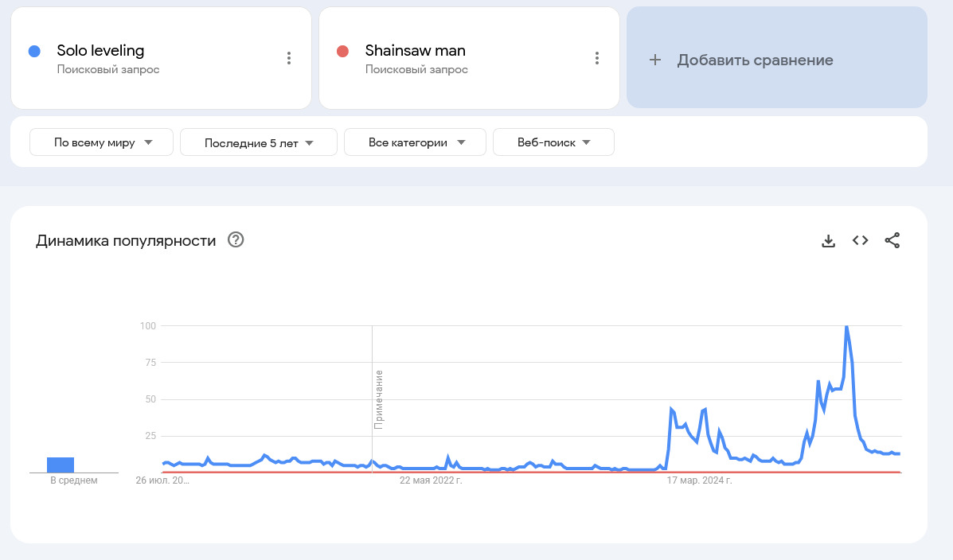Edit the Solo leveling search term
This screenshot has width=953, height=560.
coord(100,51)
